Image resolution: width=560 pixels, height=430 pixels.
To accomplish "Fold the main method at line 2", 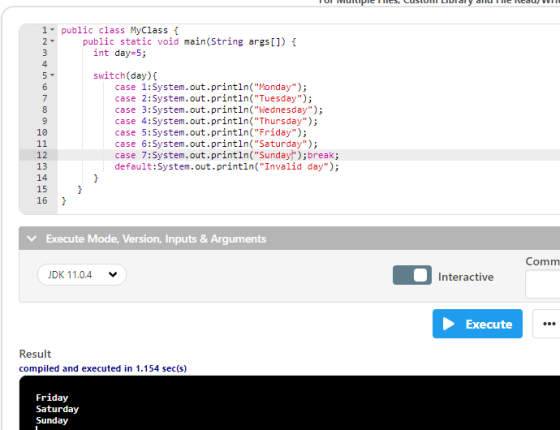I will click(x=52, y=41).
